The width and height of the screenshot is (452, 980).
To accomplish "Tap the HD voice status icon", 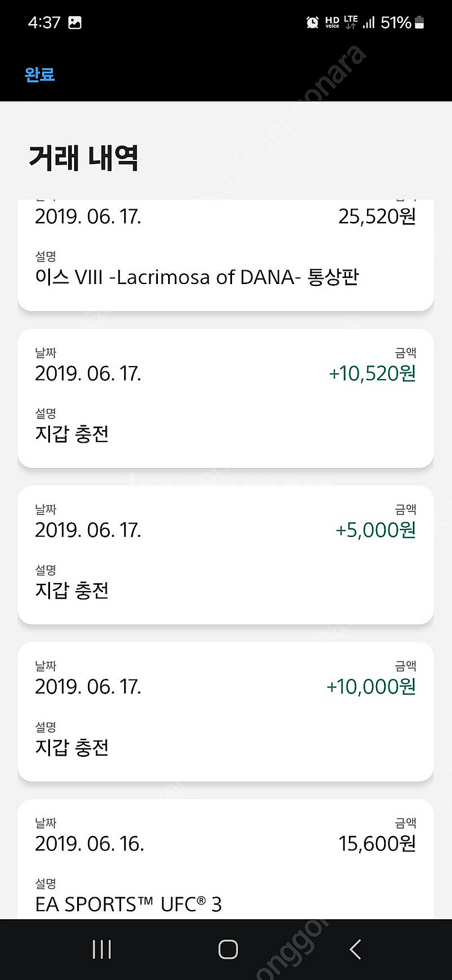I will click(x=332, y=23).
